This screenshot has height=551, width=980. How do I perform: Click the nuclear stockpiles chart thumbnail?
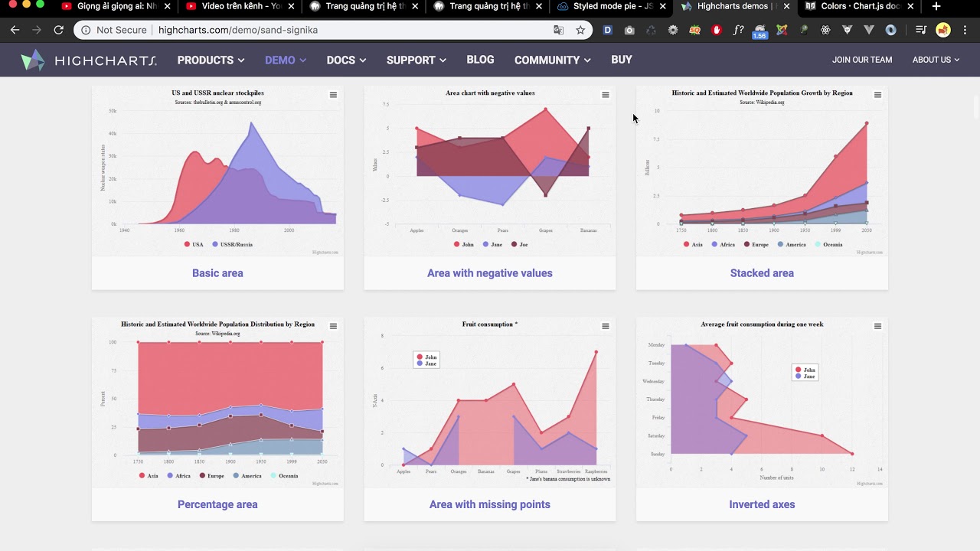(217, 170)
